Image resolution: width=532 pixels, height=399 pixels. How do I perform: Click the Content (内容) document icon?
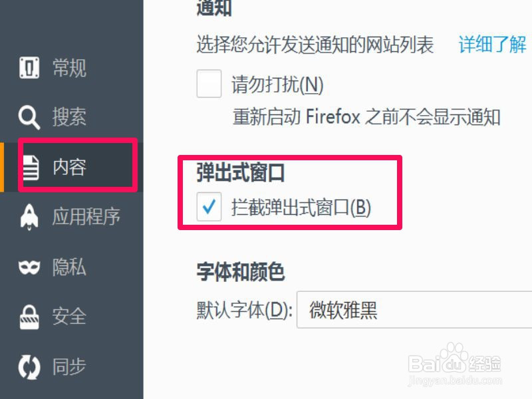[x=31, y=168]
